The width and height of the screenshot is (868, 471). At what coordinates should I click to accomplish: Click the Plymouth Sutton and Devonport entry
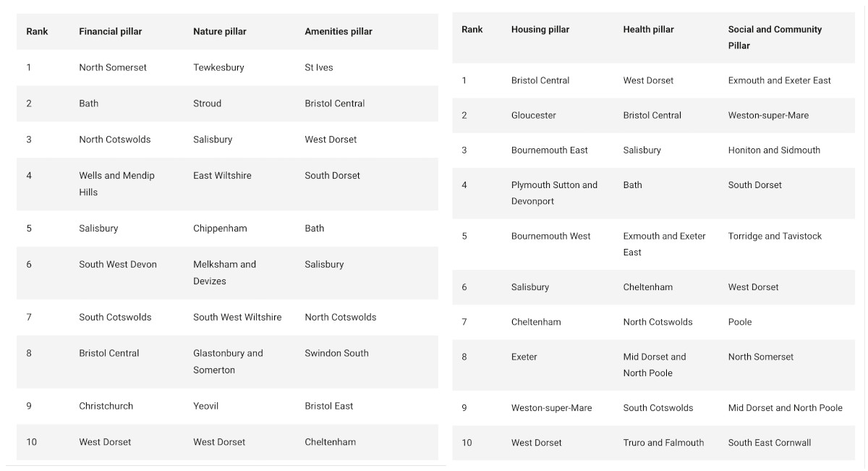click(554, 193)
